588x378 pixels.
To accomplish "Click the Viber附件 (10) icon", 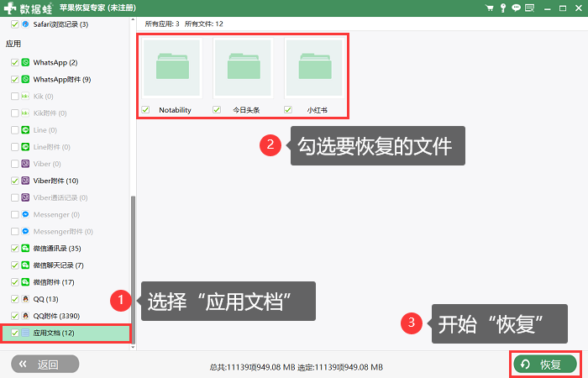I will pos(25,181).
